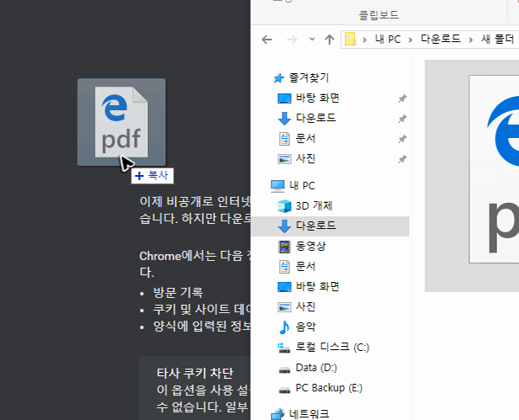Select 즐겨찾기 in the navigation pane

click(309, 77)
